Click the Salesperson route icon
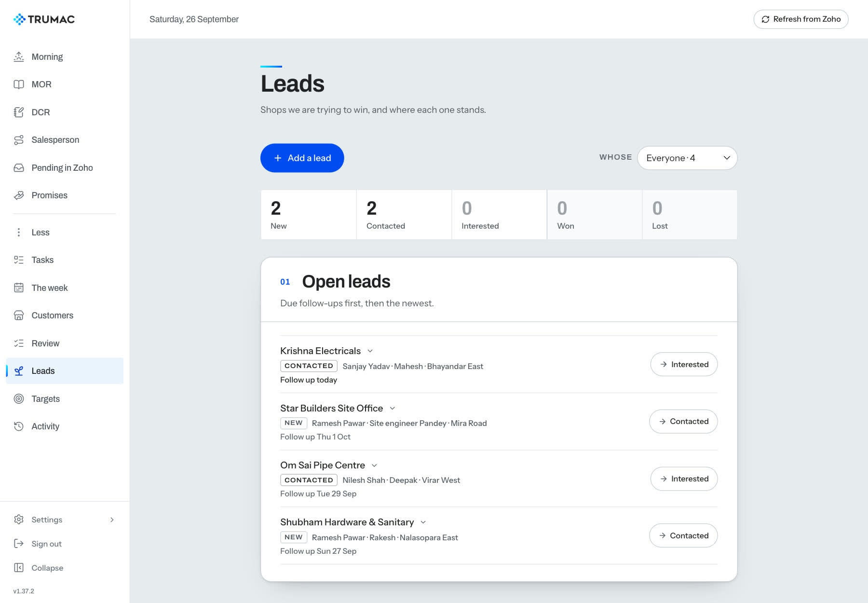The width and height of the screenshot is (868, 603). pyautogui.click(x=19, y=140)
